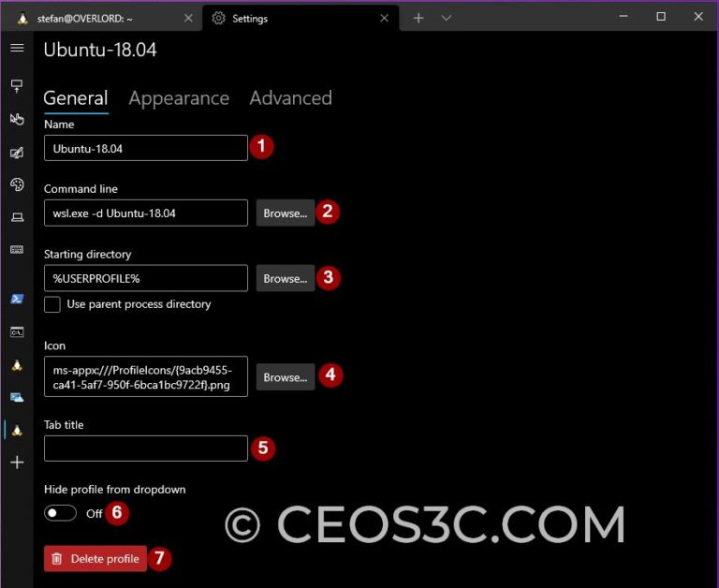
Task: Switch to the Advanced tab
Action: [290, 98]
